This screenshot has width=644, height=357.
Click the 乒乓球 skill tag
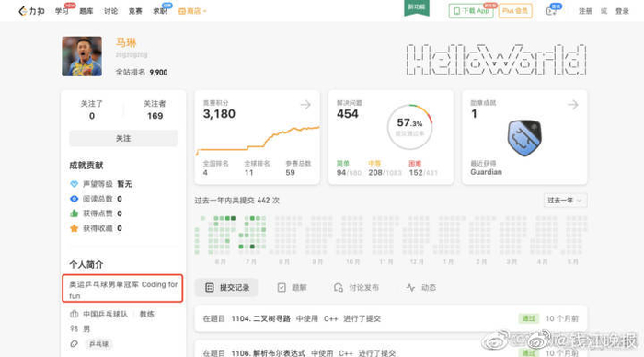coord(99,344)
